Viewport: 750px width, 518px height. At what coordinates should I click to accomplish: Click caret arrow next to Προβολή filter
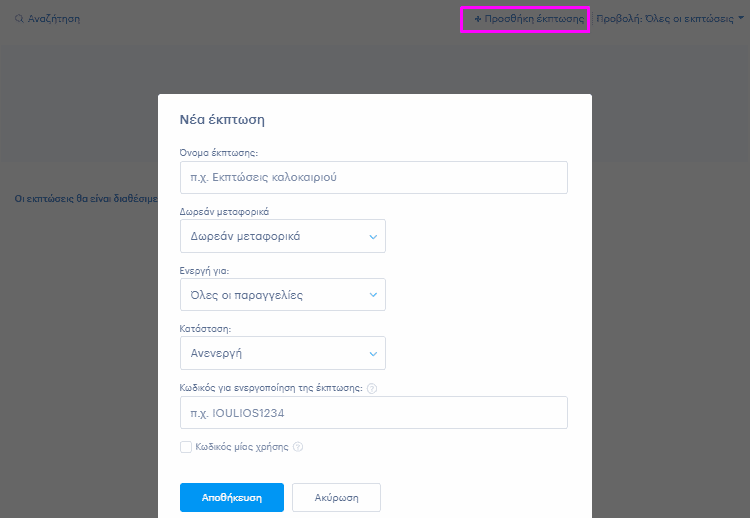click(741, 18)
